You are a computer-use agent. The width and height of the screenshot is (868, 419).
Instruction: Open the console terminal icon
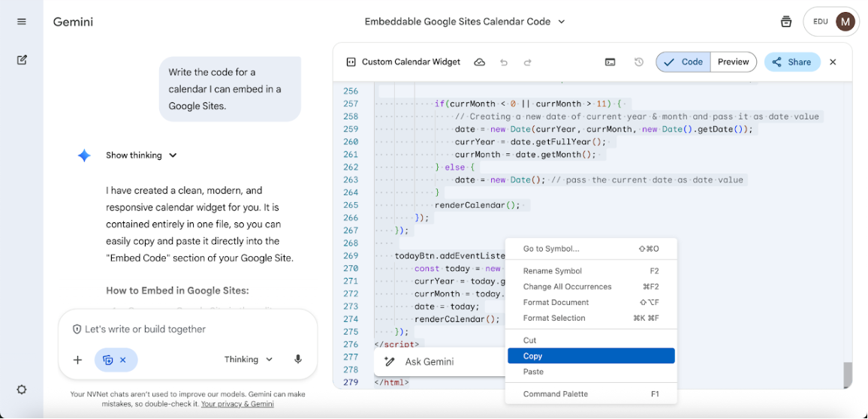pyautogui.click(x=610, y=62)
